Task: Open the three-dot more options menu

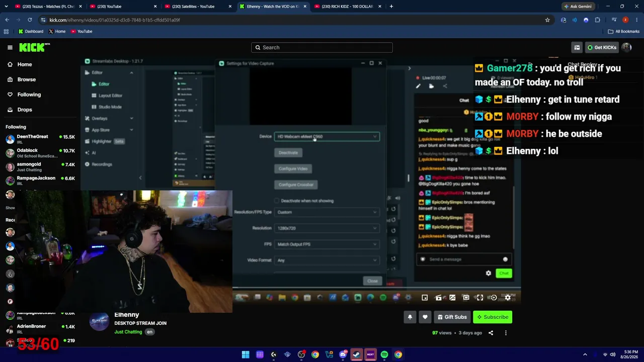Action: (x=506, y=333)
